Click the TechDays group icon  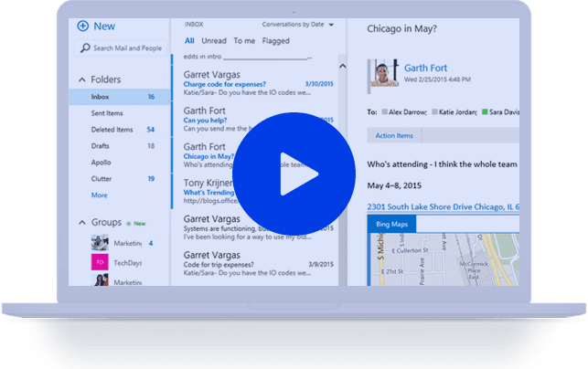[100, 261]
